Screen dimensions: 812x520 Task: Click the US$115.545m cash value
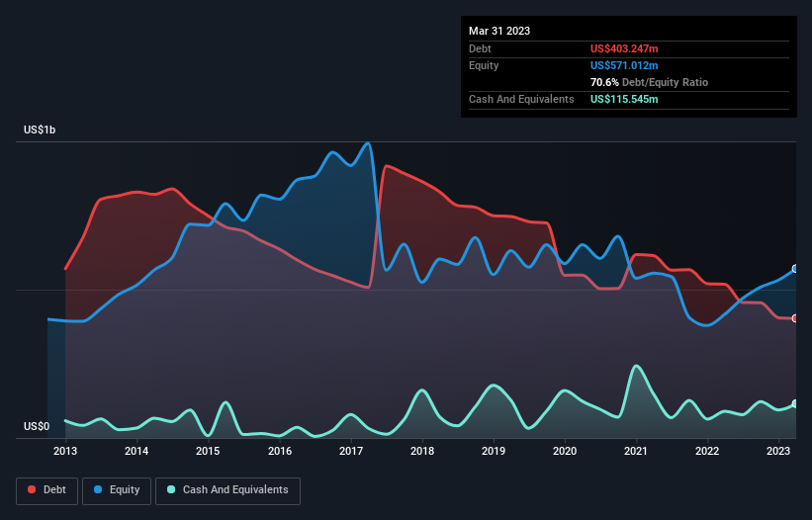(x=624, y=99)
